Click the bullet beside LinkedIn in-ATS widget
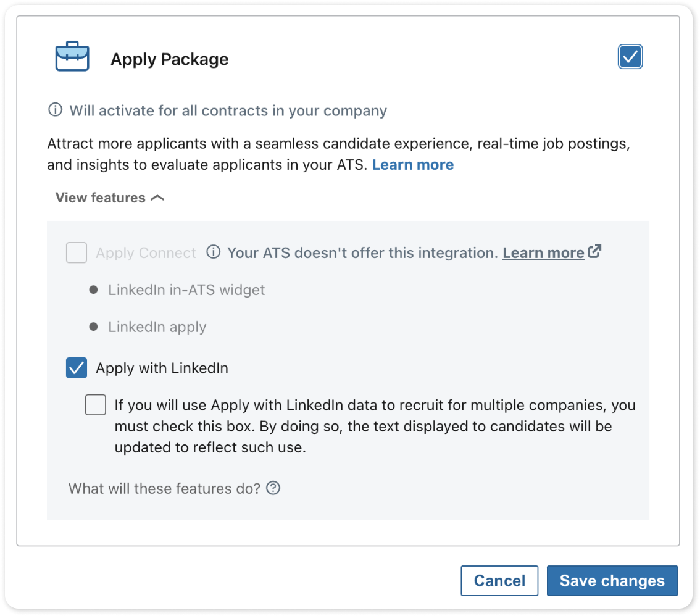The width and height of the screenshot is (700, 616). pyautogui.click(x=93, y=289)
